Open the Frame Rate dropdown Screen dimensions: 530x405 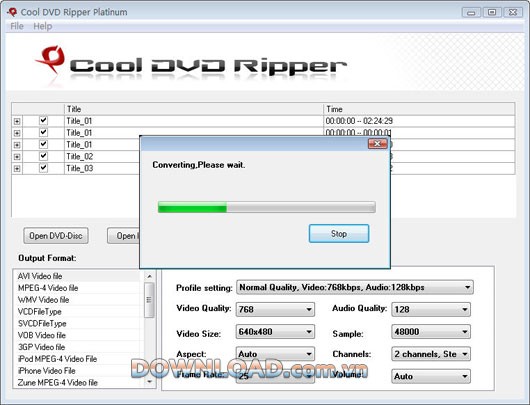tap(275, 376)
